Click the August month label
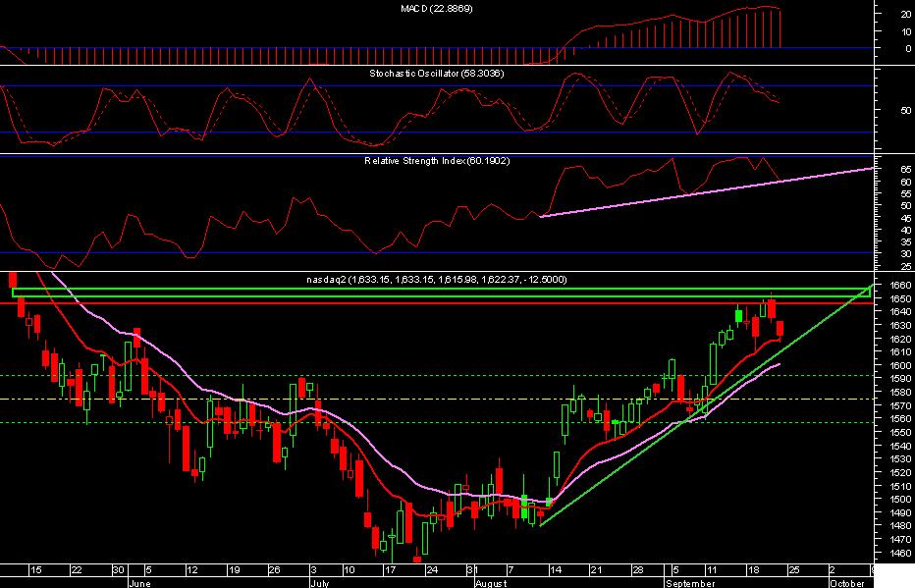Image resolution: width=915 pixels, height=588 pixels. pyautogui.click(x=491, y=583)
